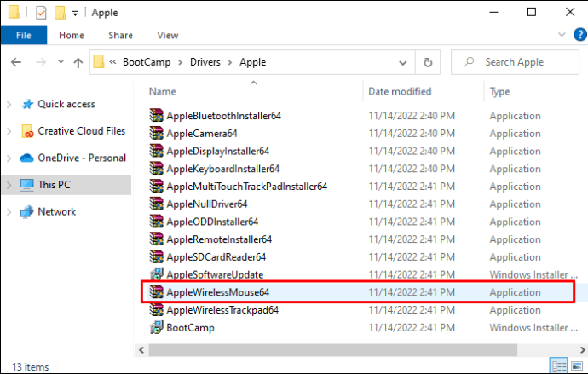Click the AppleSDCardReader64 file icon
This screenshot has width=588, height=374.
point(157,256)
